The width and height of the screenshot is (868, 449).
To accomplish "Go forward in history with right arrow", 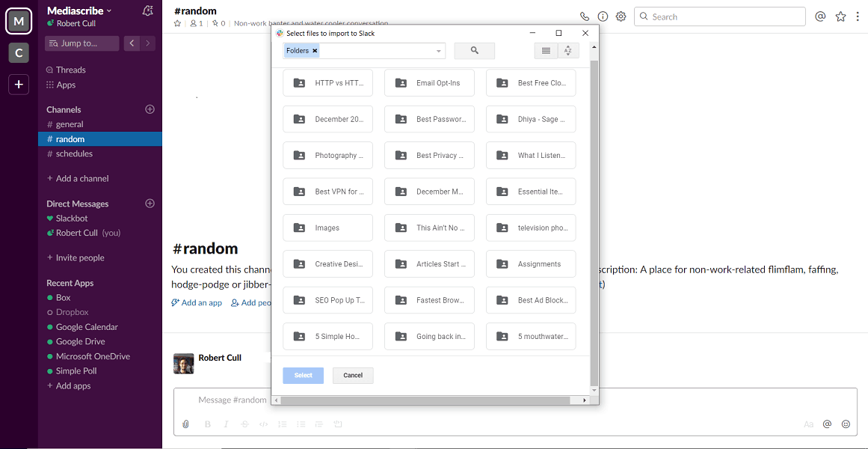I will tap(148, 43).
